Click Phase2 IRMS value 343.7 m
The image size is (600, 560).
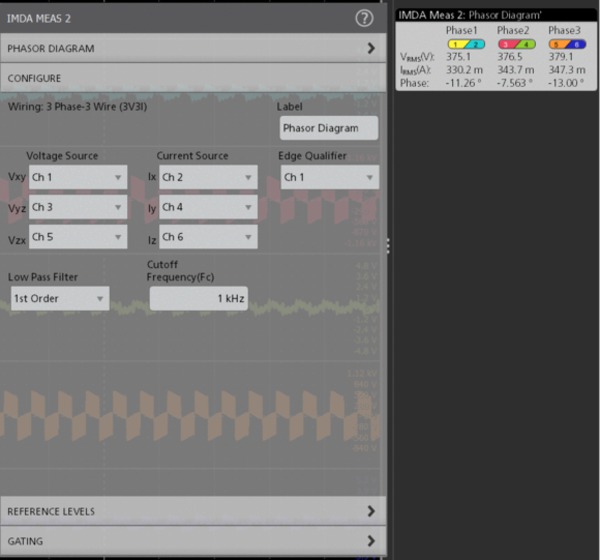[x=516, y=70]
